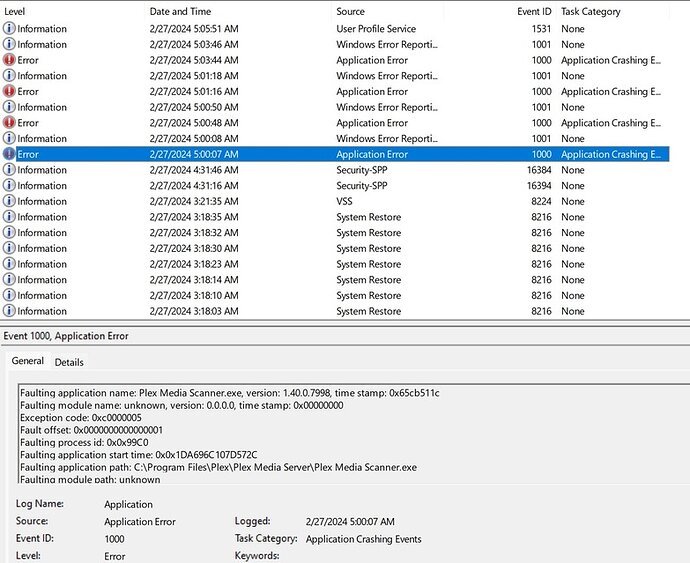Image resolution: width=690 pixels, height=563 pixels.
Task: Select the 2/27/2024 5:01:18 AM timestamp
Action: pyautogui.click(x=194, y=76)
